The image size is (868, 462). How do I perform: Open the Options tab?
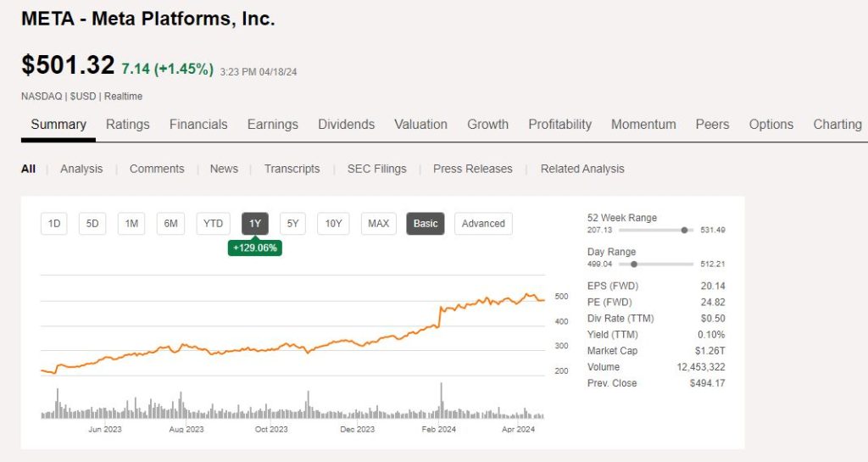pos(771,125)
